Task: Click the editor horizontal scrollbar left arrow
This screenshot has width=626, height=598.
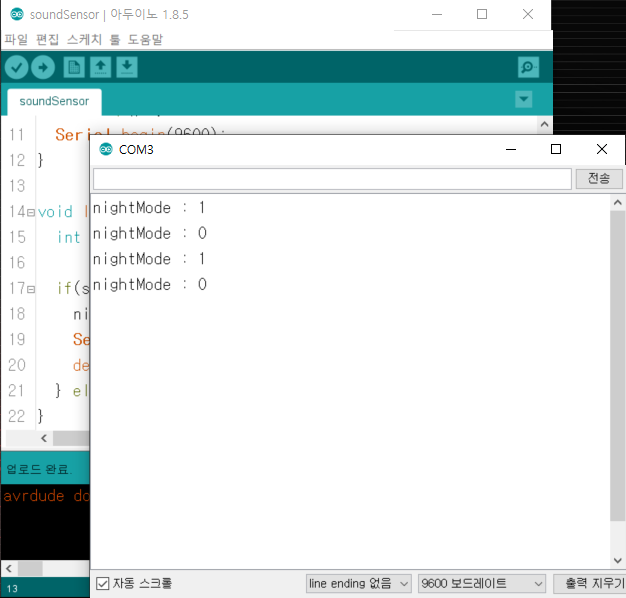Action: 44,438
